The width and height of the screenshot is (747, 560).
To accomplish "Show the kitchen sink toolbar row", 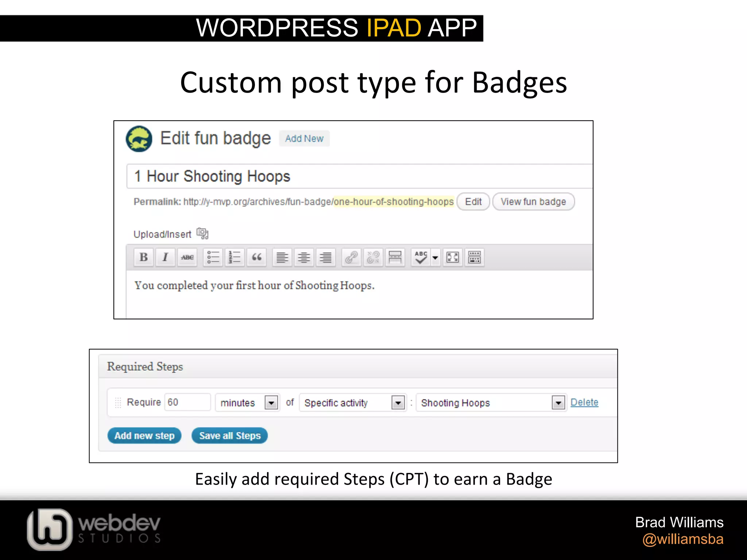I will coord(475,257).
